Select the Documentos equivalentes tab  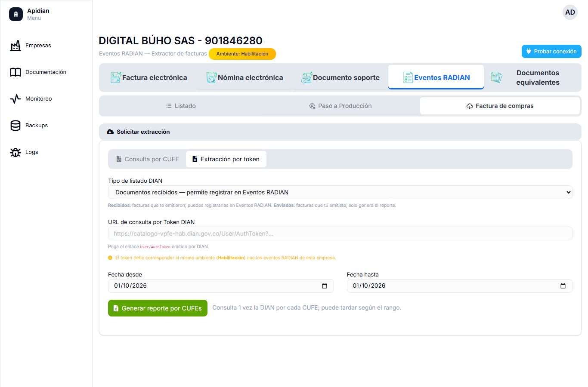[x=532, y=78]
